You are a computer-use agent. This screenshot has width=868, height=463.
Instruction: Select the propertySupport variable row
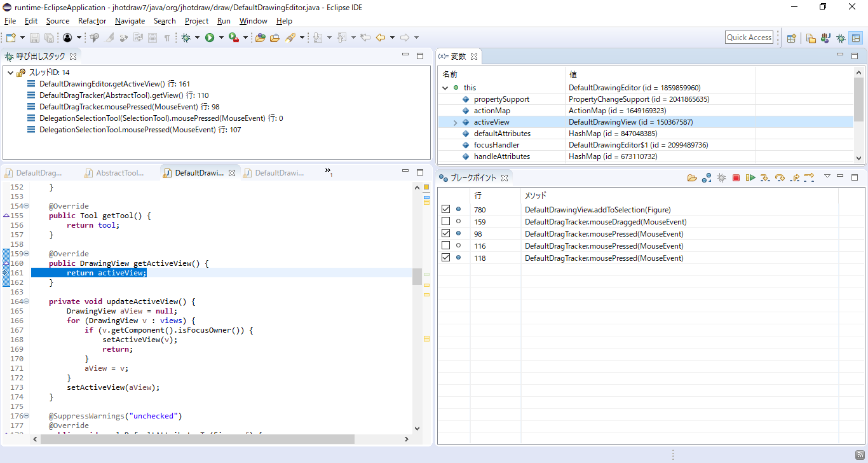point(646,99)
